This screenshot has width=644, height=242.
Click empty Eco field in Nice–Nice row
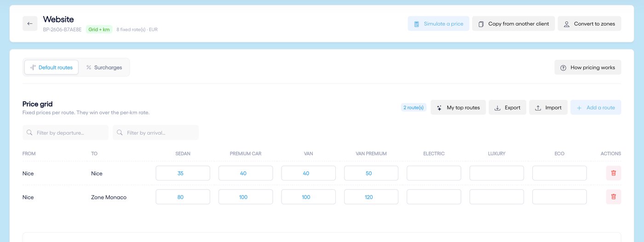pyautogui.click(x=559, y=173)
